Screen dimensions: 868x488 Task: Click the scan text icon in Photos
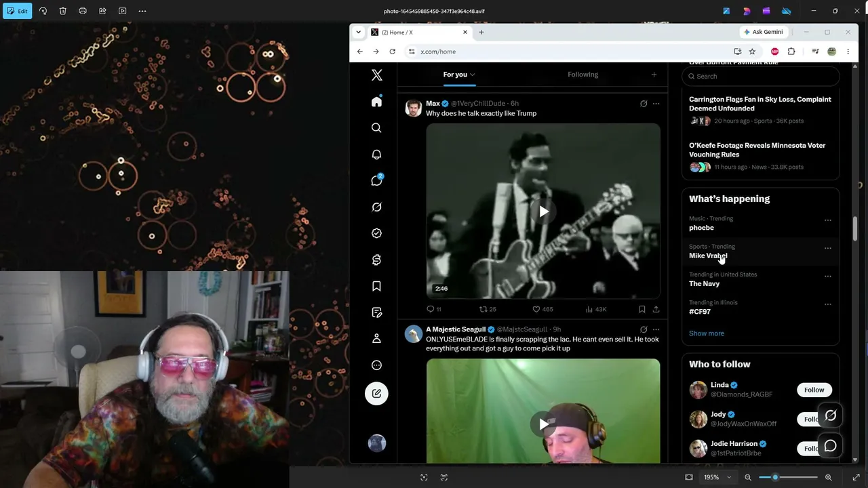(444, 477)
